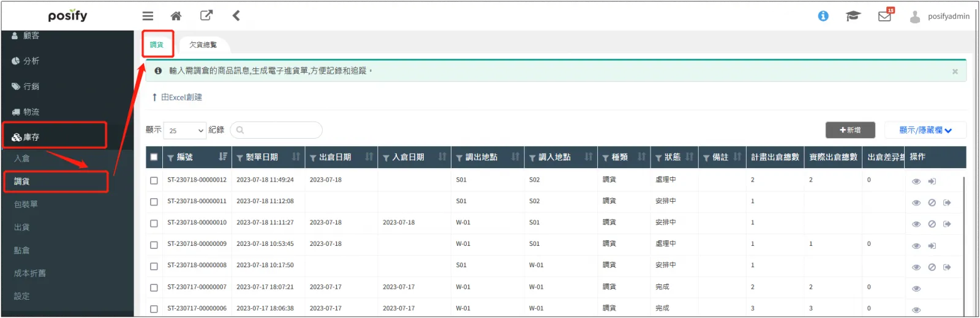
Task: Cancel order ST-230718-00000011 using ban icon
Action: [932, 203]
